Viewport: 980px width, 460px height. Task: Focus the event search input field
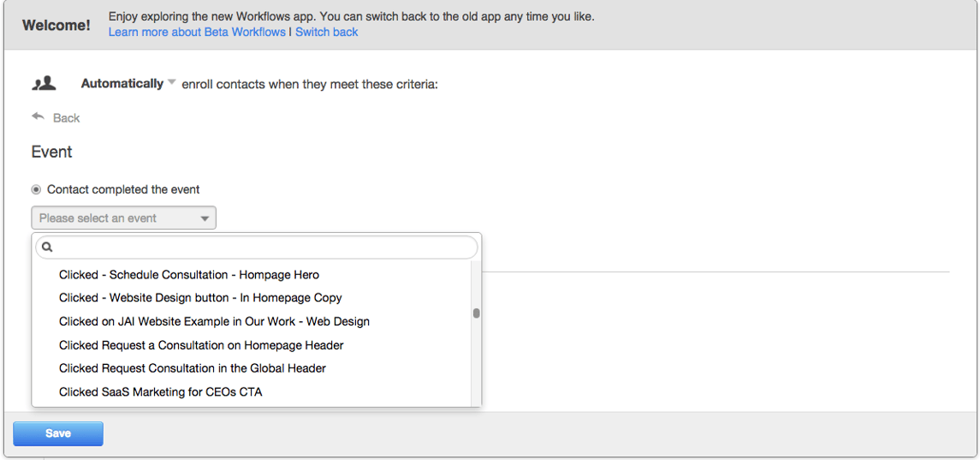coord(261,247)
